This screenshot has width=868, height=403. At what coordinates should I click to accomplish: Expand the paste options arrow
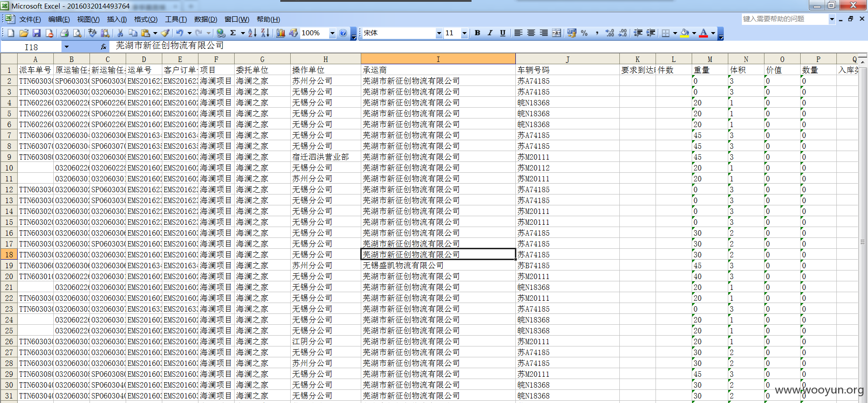click(x=155, y=33)
